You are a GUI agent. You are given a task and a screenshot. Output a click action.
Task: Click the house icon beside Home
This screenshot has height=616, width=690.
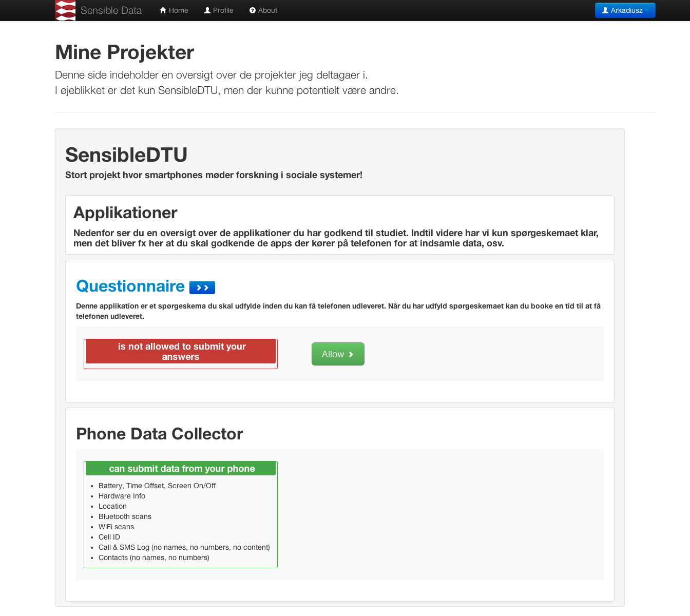(x=163, y=10)
